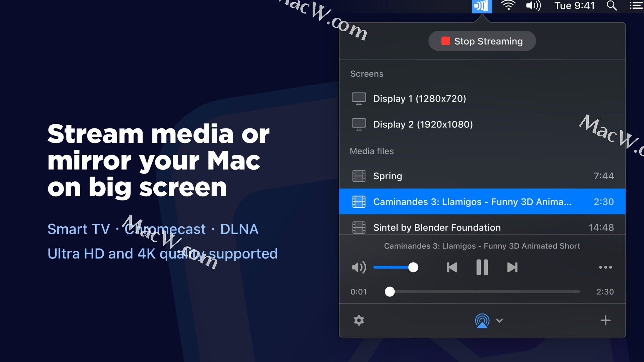This screenshot has height=362, width=644.
Task: Click the Display 2 monitor icon
Action: 359,124
